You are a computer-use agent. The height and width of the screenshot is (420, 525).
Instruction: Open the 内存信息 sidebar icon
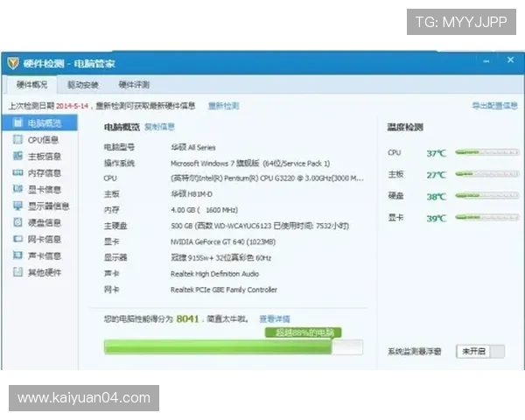pyautogui.click(x=18, y=172)
